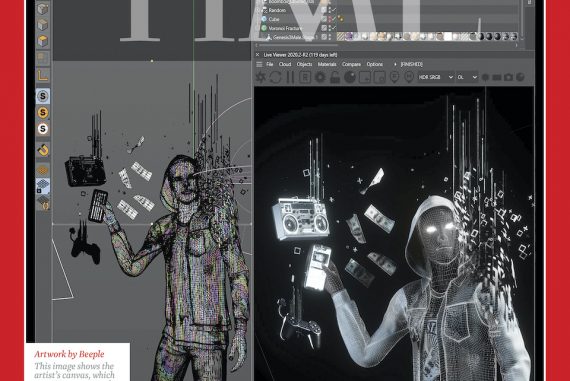Pause the Live Viewer render

290,77
